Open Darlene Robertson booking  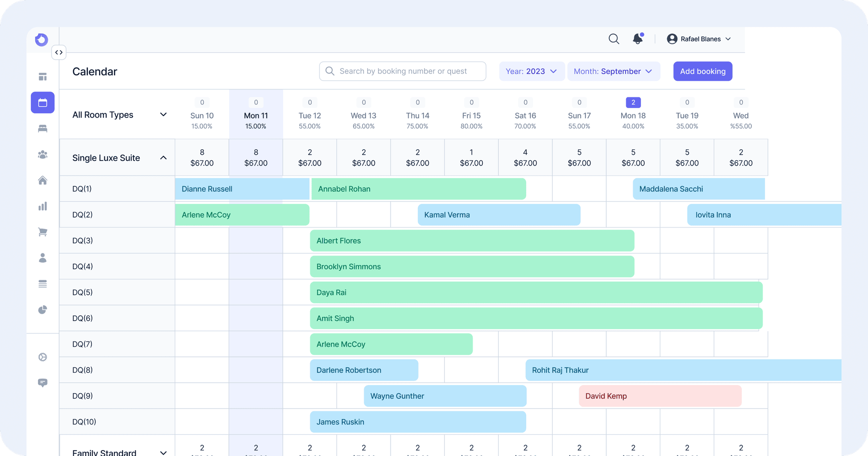pos(364,370)
